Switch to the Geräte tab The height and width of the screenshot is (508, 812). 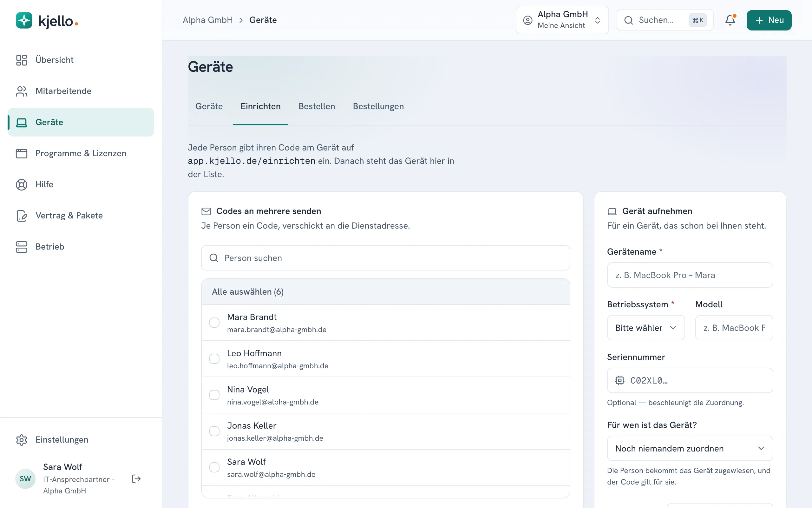click(x=209, y=106)
